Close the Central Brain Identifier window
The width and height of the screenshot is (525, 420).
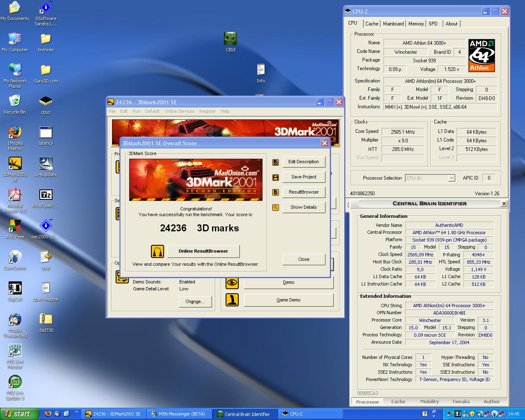click(x=504, y=203)
